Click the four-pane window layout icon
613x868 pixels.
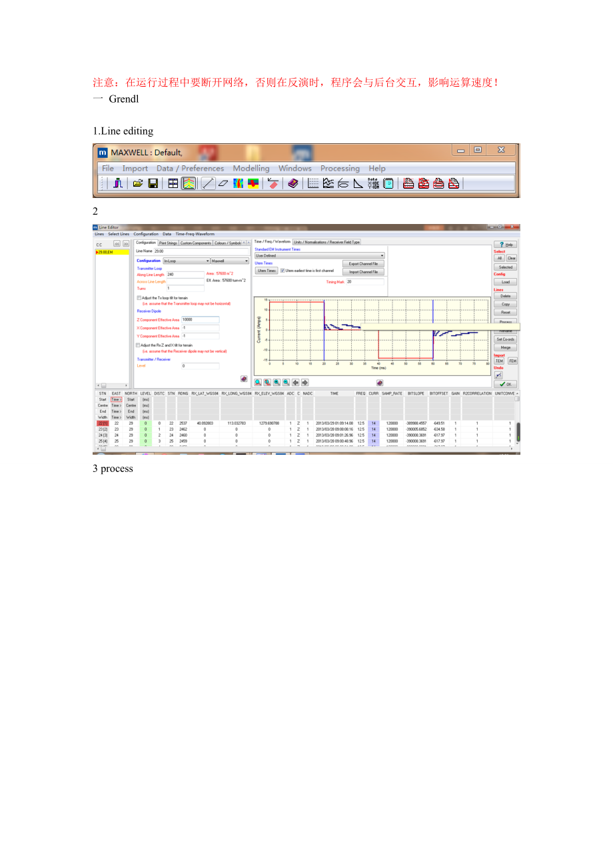click(173, 183)
